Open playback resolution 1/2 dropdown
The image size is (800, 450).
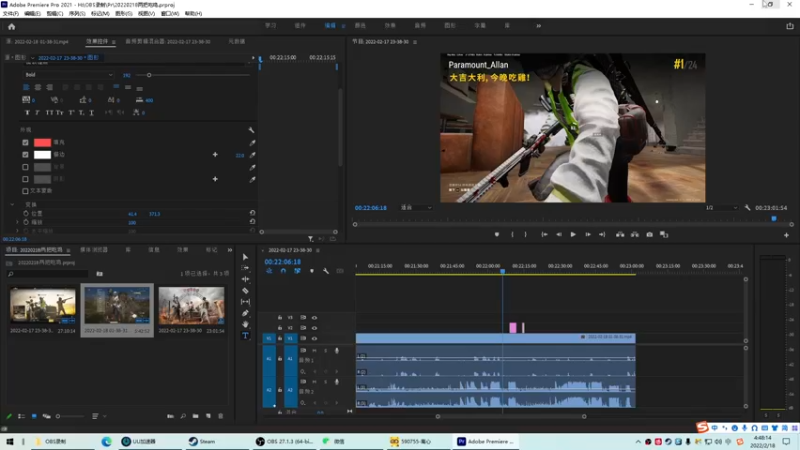[721, 208]
